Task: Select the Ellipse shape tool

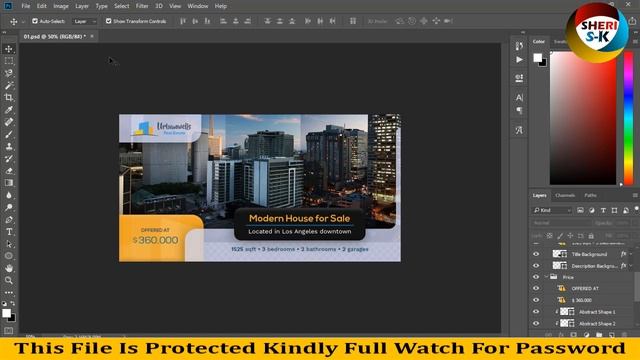Action: [9, 256]
